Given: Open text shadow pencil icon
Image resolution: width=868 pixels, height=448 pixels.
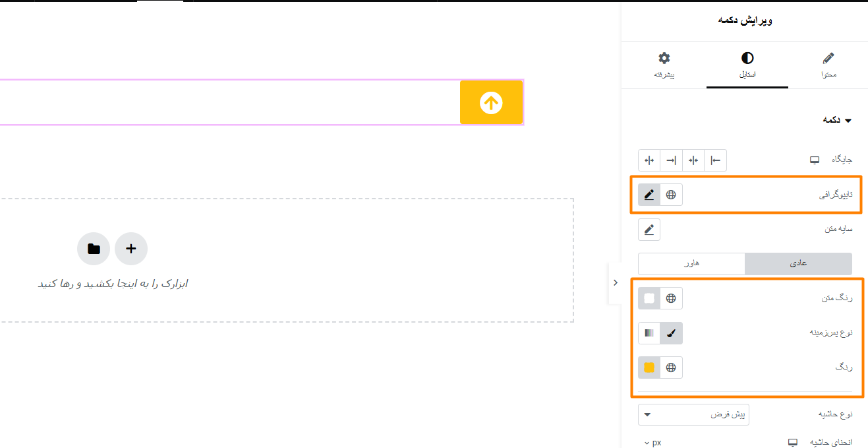Looking at the screenshot, I should click(x=649, y=230).
